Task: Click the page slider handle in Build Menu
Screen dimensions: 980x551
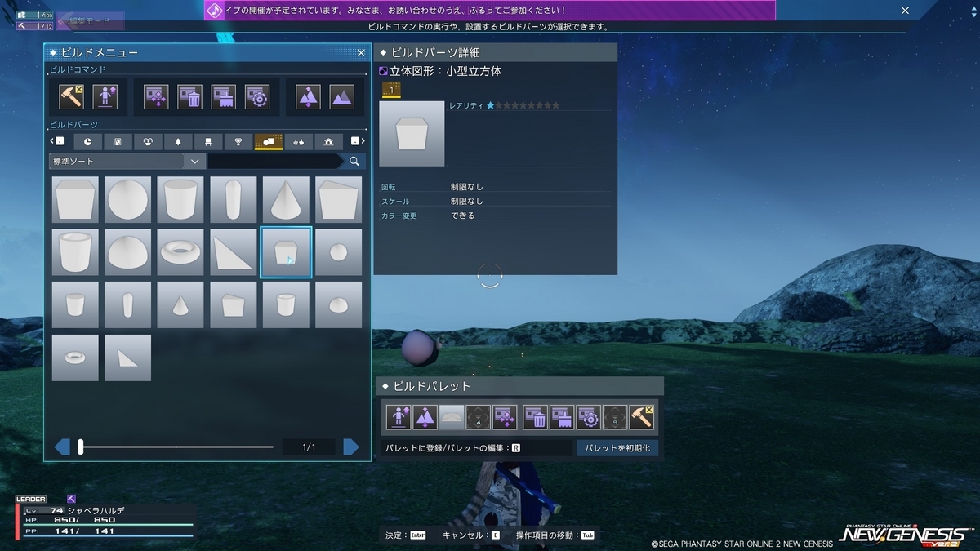Action: coord(80,447)
